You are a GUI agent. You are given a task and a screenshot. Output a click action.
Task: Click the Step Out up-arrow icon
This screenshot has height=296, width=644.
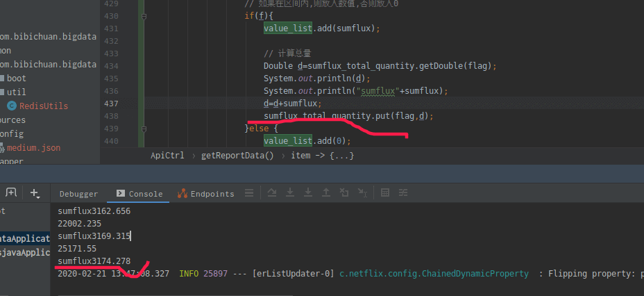click(326, 193)
